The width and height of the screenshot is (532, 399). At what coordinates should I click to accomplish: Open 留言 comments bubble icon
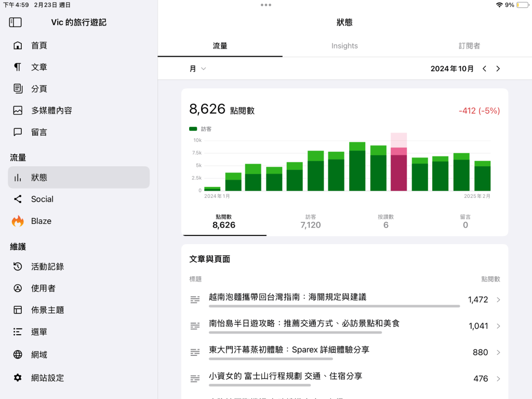18,132
